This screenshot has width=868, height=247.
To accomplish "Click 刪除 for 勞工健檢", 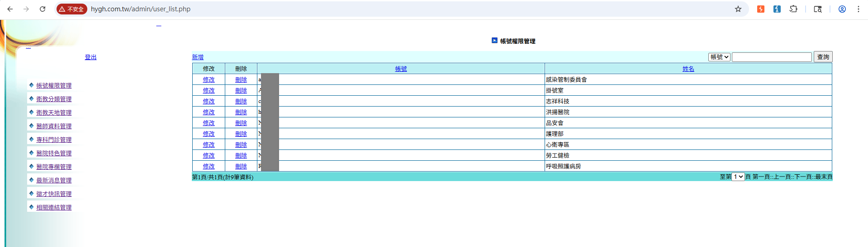I will coord(241,155).
